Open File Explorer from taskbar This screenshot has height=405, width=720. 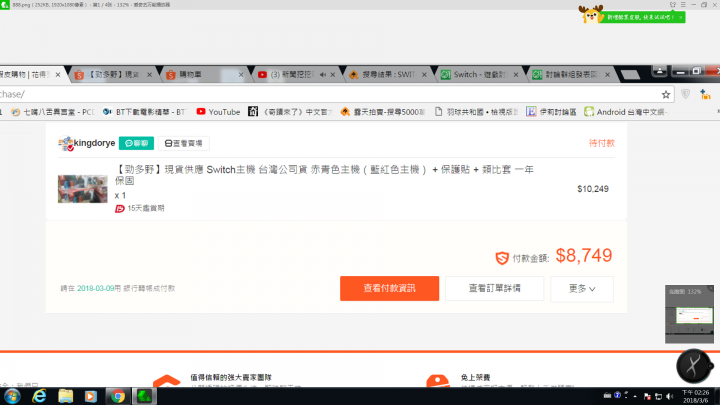pos(66,396)
